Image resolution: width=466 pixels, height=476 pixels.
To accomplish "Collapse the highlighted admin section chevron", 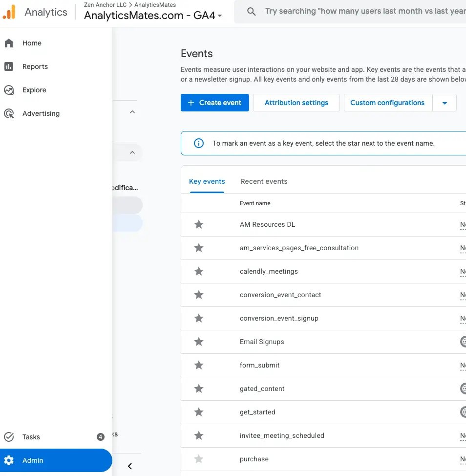I will [132, 152].
